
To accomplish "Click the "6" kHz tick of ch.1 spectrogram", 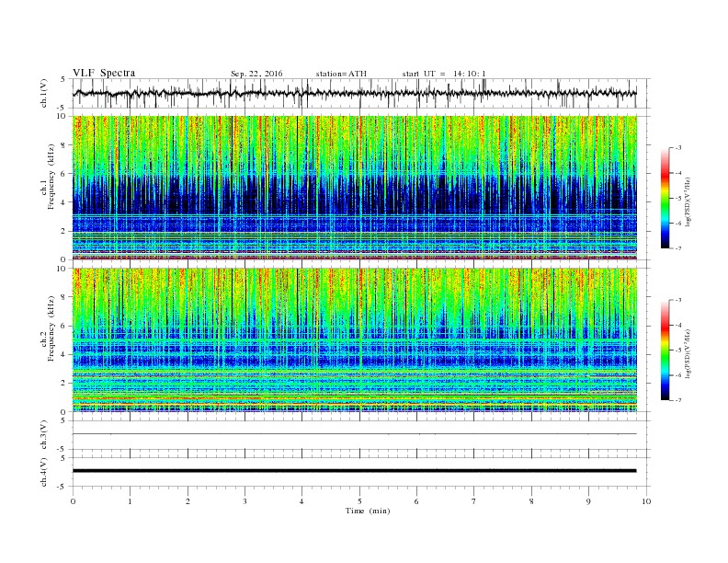I will [63, 174].
